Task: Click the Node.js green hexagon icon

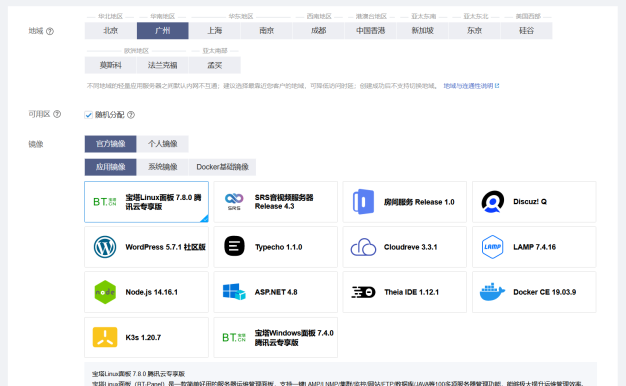Action: coord(105,292)
